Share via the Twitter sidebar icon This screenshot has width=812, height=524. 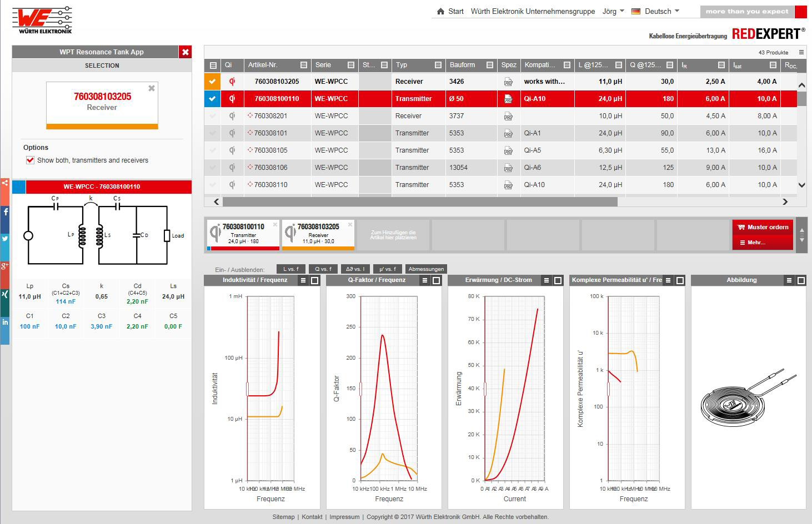(x=4, y=239)
